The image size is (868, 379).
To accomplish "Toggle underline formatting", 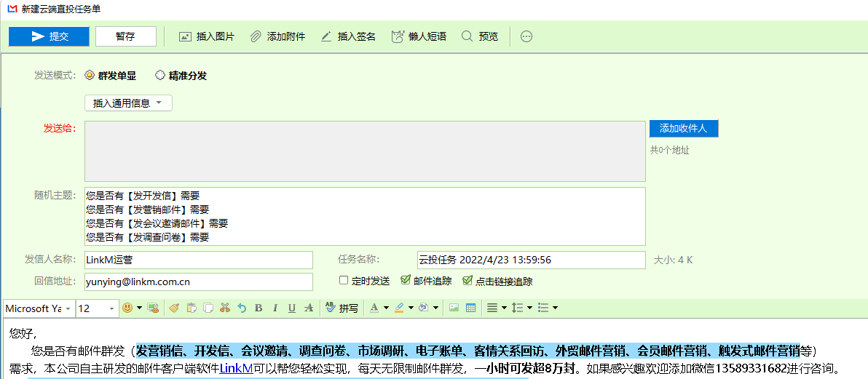I will click(x=292, y=308).
